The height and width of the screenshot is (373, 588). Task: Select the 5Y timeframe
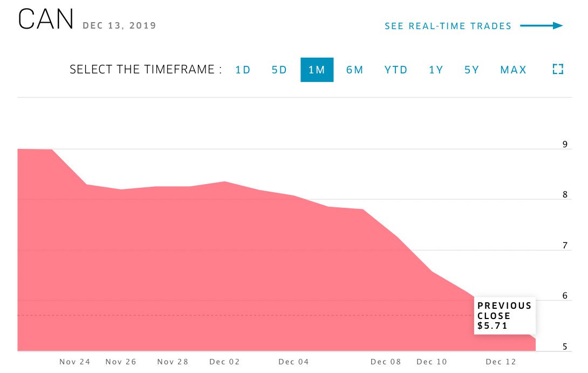pyautogui.click(x=472, y=70)
